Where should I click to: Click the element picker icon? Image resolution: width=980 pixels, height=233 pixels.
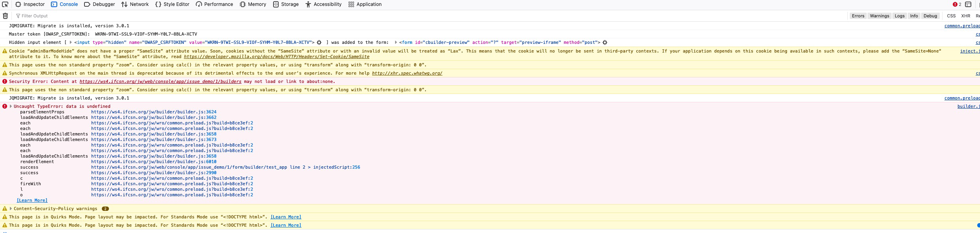pos(5,4)
